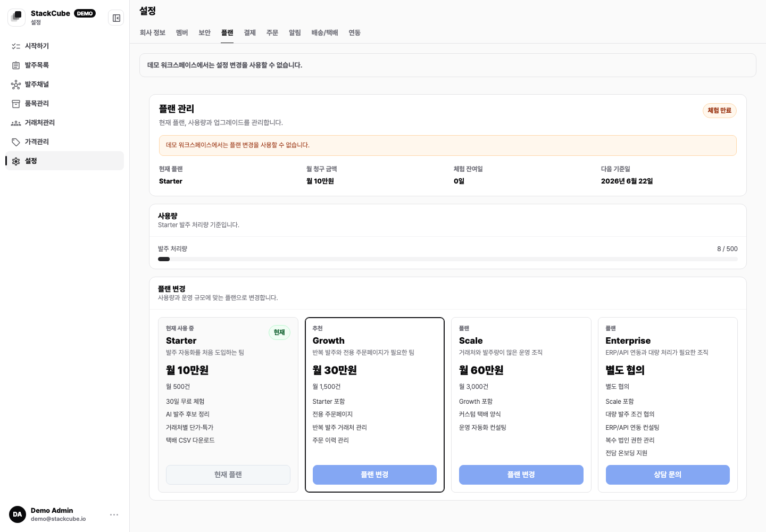Click the 플랜 관리 heading
Screen dimensions: 766x532
click(x=177, y=109)
